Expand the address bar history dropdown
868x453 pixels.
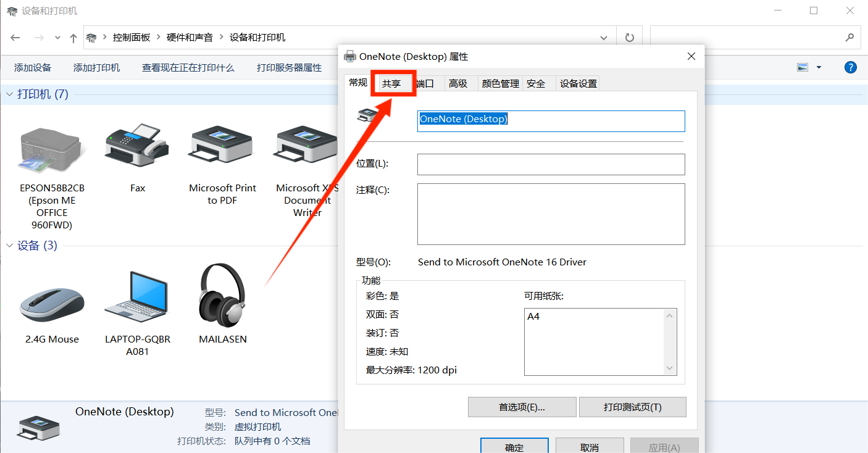(x=604, y=38)
